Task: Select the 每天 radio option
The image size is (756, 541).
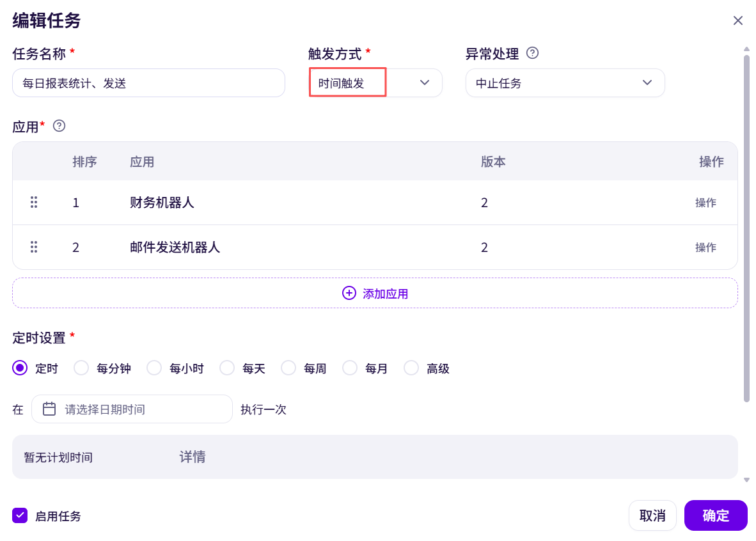Action: point(227,368)
